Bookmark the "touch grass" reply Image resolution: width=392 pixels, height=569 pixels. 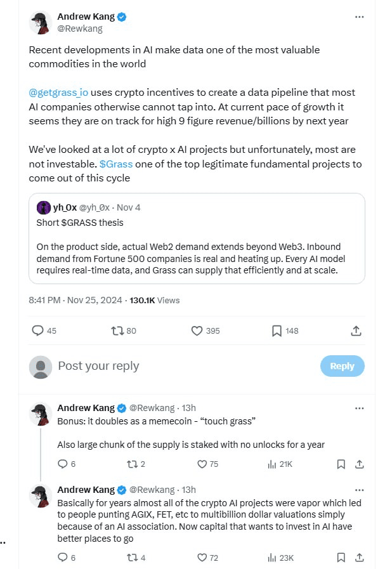[x=341, y=464]
